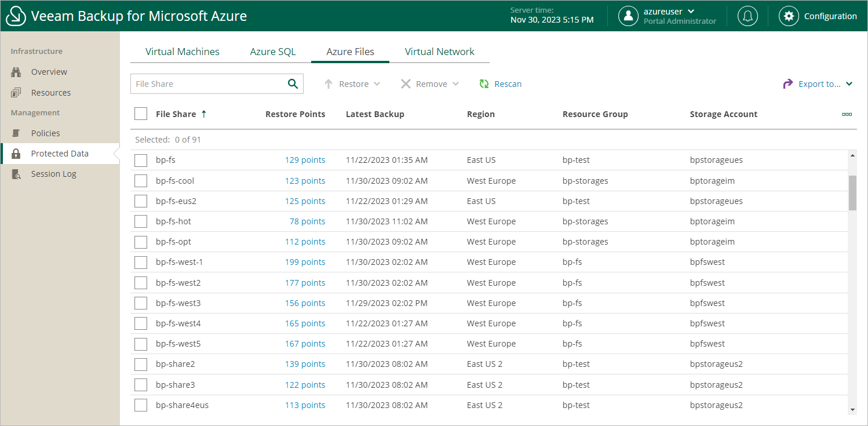This screenshot has height=426, width=868.
Task: Click the azureuser profile avatar icon
Action: (x=628, y=16)
